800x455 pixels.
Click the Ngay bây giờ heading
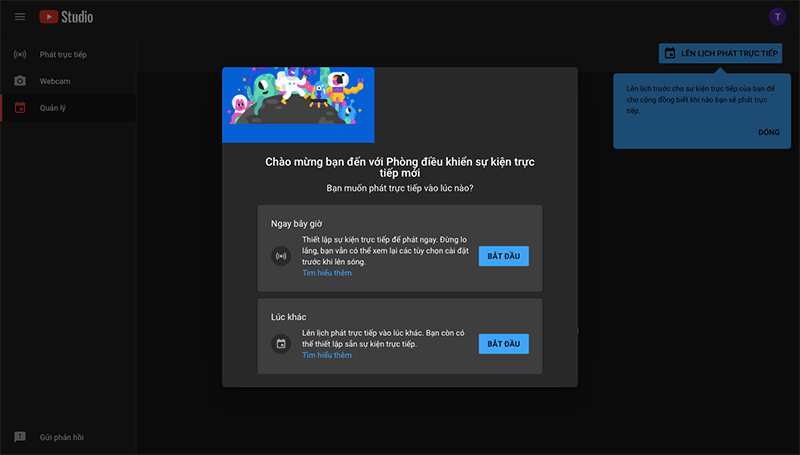click(x=296, y=223)
